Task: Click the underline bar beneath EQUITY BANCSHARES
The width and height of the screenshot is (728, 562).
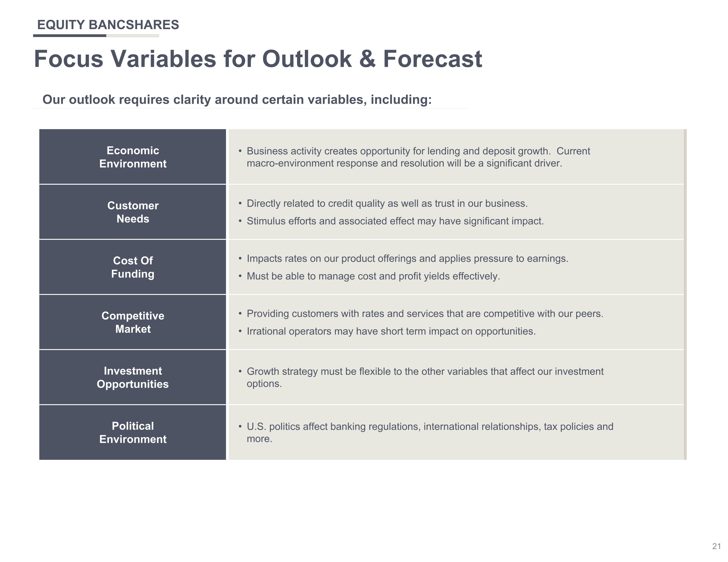Action: click(x=96, y=36)
